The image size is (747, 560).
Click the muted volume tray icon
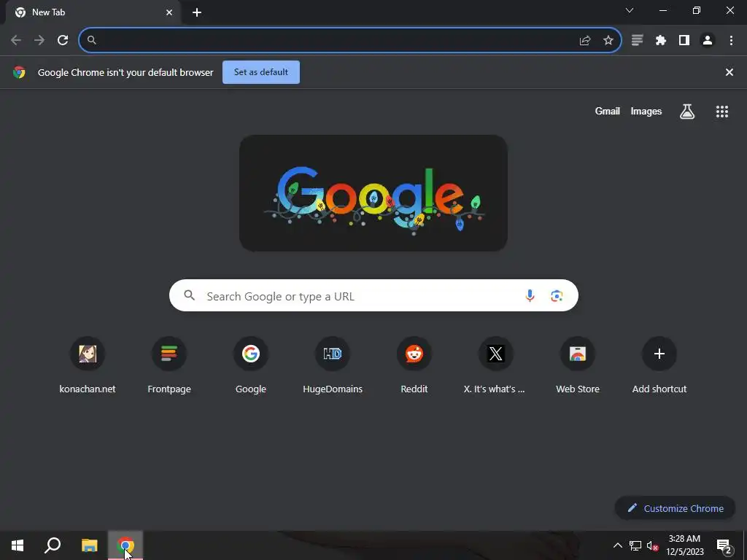coord(653,545)
